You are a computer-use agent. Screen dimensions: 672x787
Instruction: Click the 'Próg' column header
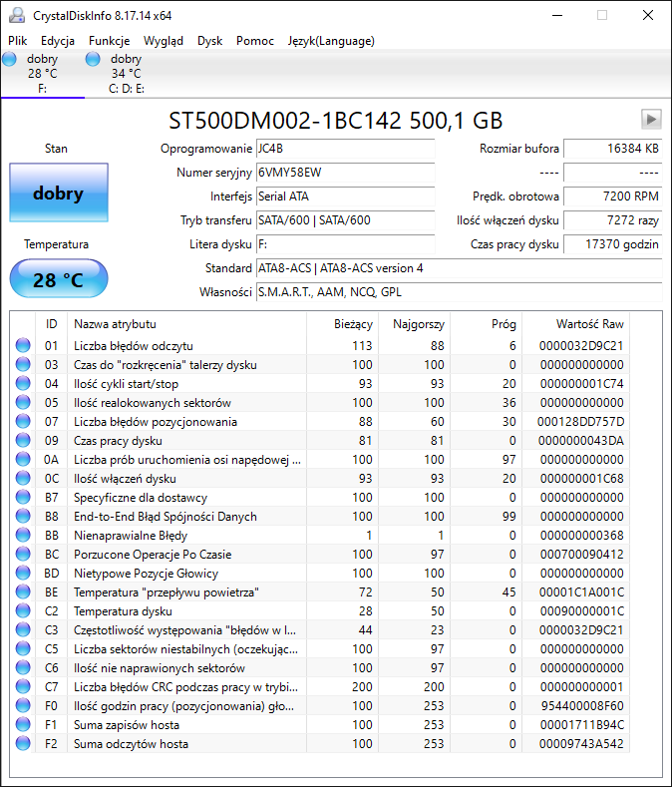(x=486, y=324)
